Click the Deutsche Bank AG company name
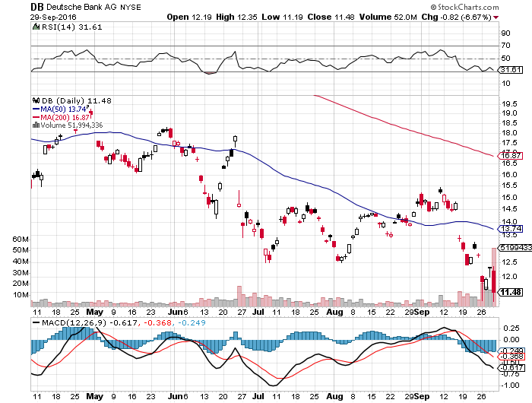This screenshot has width=532, height=403. (x=82, y=7)
